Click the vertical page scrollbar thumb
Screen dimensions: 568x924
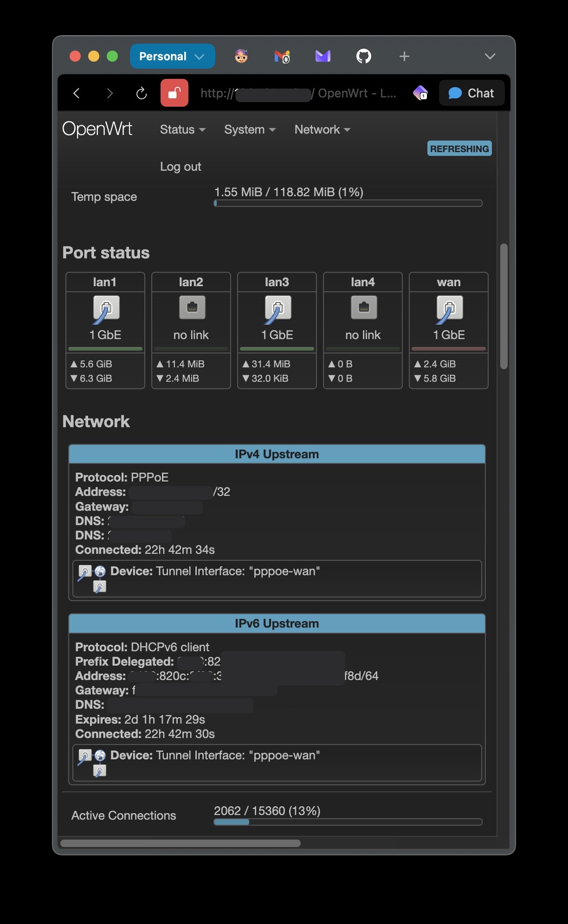click(x=504, y=306)
